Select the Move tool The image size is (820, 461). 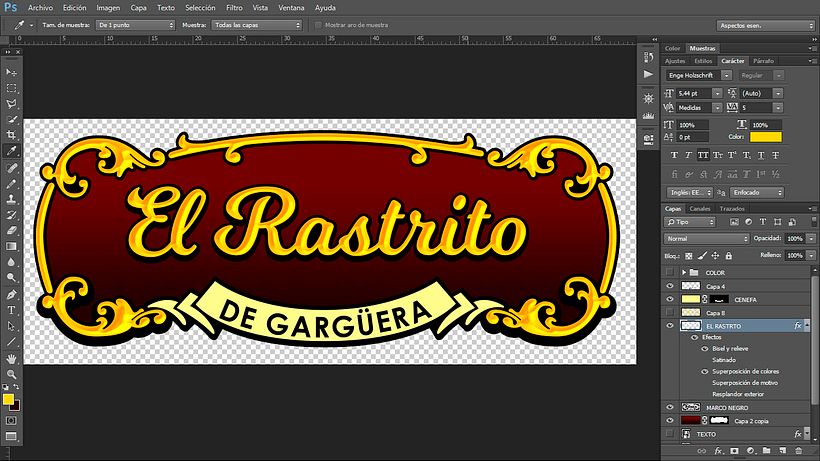coord(11,72)
